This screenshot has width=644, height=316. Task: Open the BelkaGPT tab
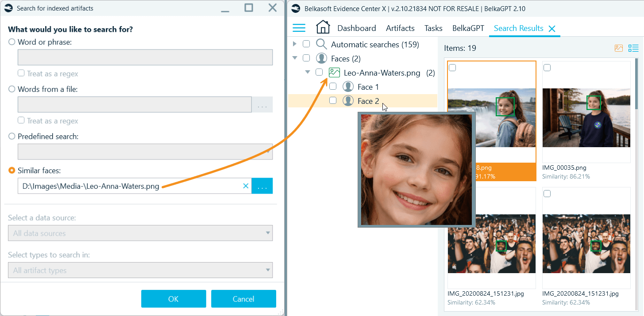point(468,28)
